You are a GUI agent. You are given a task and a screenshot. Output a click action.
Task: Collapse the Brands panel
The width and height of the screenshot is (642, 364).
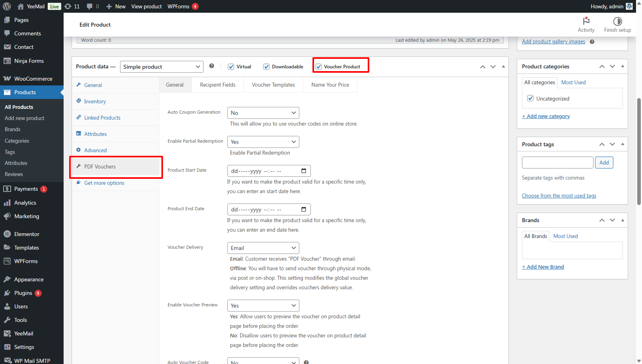point(623,220)
